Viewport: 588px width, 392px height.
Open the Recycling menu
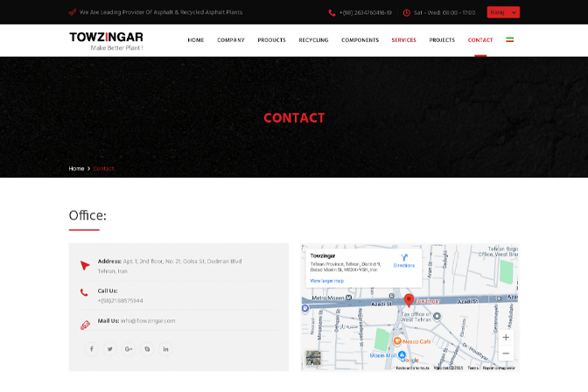pyautogui.click(x=313, y=40)
